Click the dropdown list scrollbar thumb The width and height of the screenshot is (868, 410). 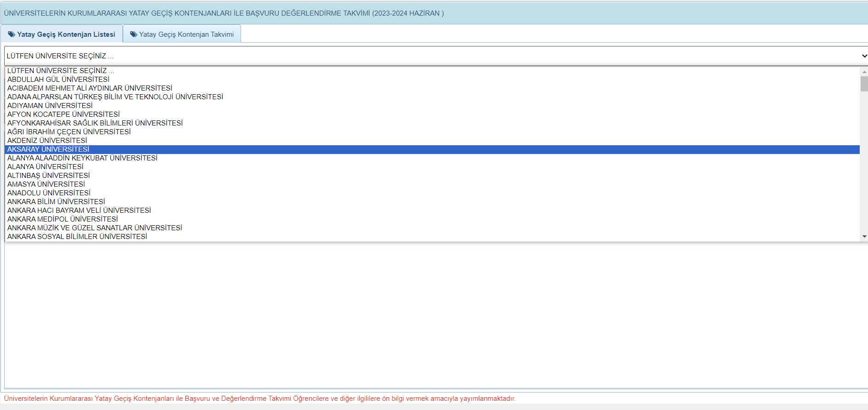[864, 84]
